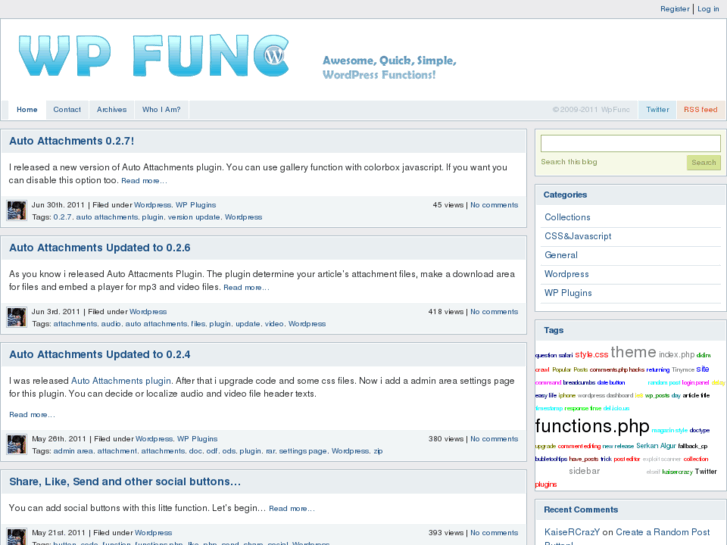This screenshot has width=727, height=545.
Task: Click the zip tag
Action: pos(378,451)
